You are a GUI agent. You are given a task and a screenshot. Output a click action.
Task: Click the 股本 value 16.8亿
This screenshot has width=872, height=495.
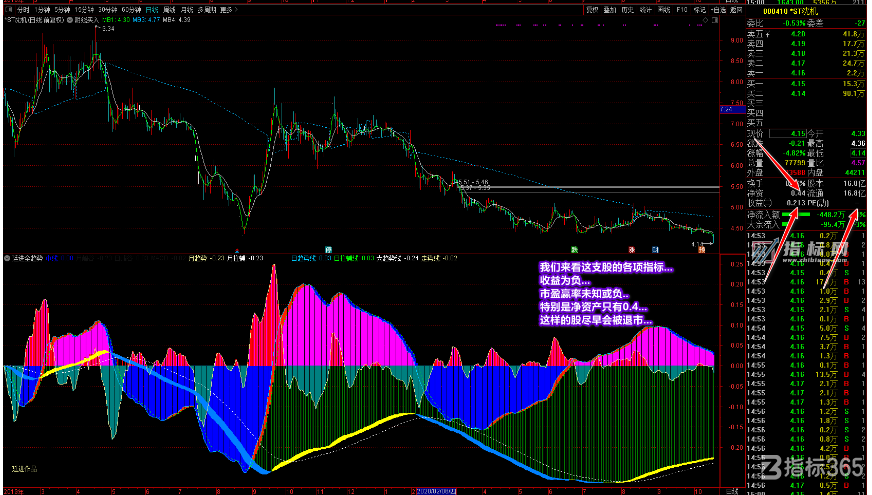855,183
